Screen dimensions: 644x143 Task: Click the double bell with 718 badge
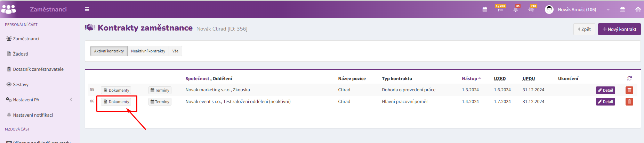click(531, 9)
